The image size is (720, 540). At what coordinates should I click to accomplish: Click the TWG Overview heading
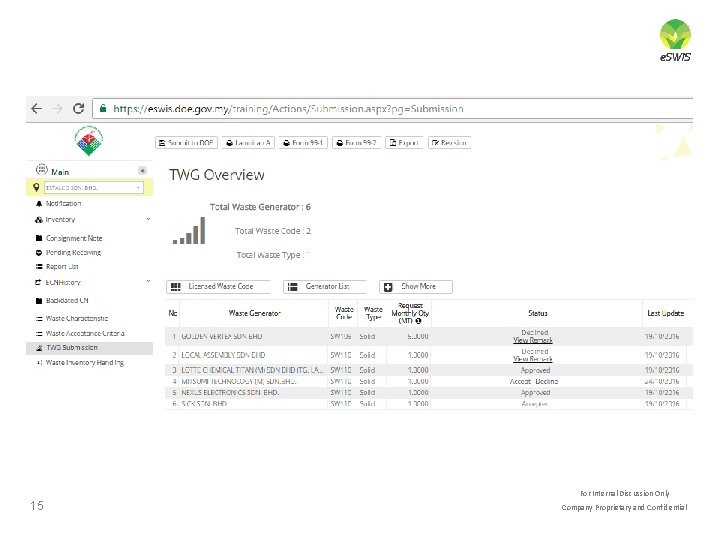coord(217,175)
